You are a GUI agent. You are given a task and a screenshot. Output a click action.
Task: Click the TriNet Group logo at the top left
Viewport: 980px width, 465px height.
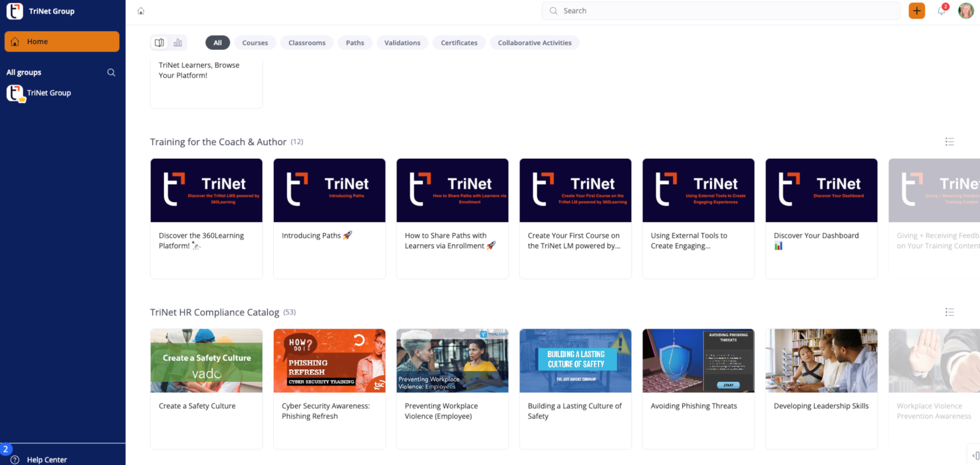coord(15,11)
